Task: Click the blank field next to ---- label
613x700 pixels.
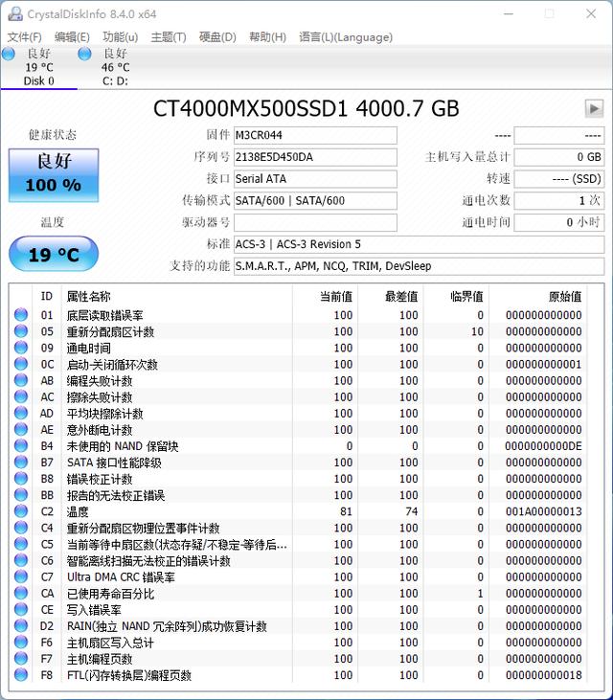Action: point(559,135)
